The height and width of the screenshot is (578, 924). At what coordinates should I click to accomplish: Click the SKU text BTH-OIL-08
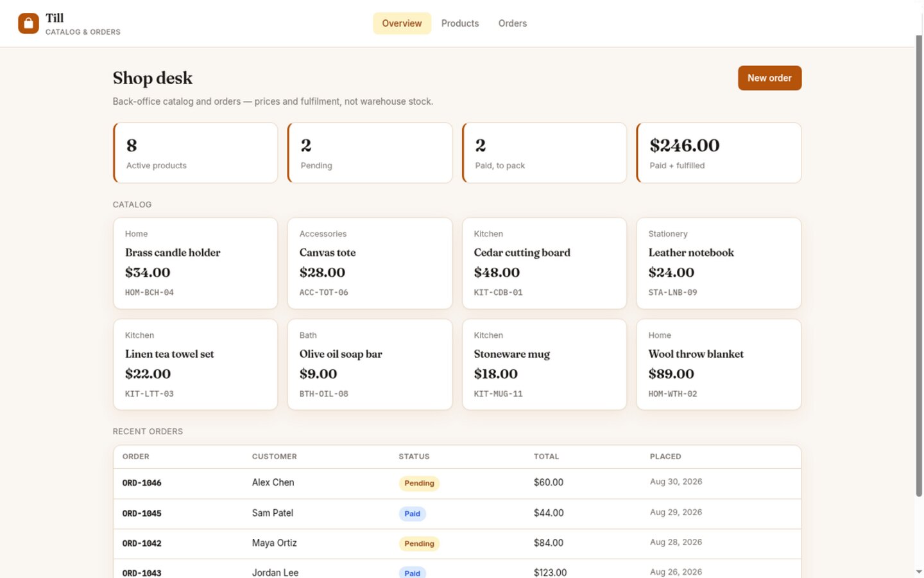tap(323, 394)
